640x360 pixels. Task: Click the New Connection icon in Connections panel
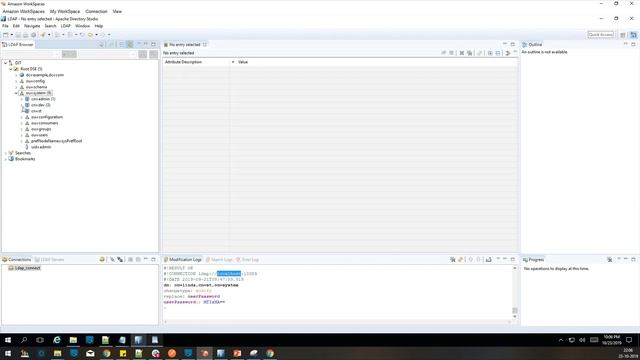(x=102, y=260)
